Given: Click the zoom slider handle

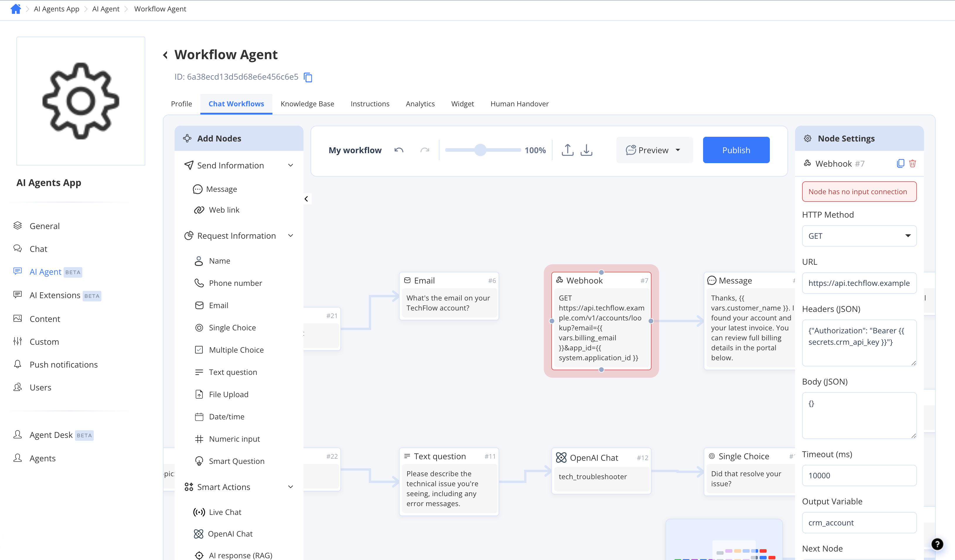Looking at the screenshot, I should pos(480,150).
